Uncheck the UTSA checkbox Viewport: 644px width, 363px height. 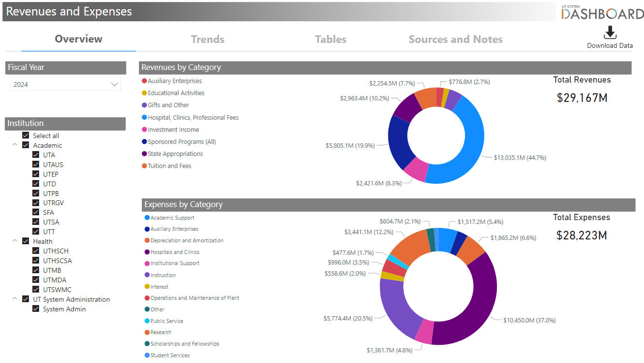click(x=36, y=222)
